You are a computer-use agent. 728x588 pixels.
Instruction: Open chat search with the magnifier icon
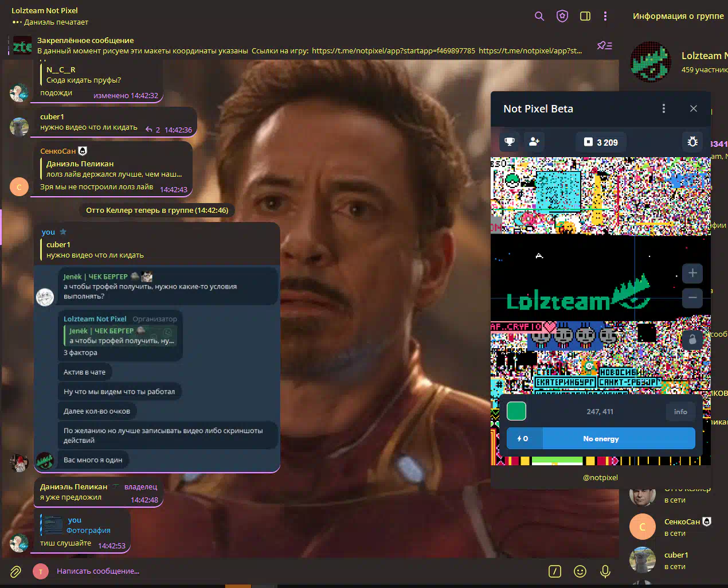(539, 16)
